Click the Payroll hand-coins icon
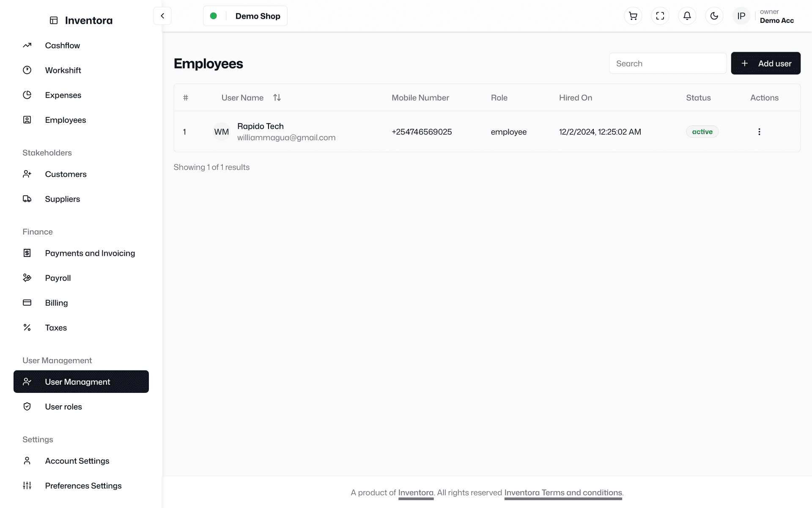This screenshot has height=508, width=812. coord(27,278)
